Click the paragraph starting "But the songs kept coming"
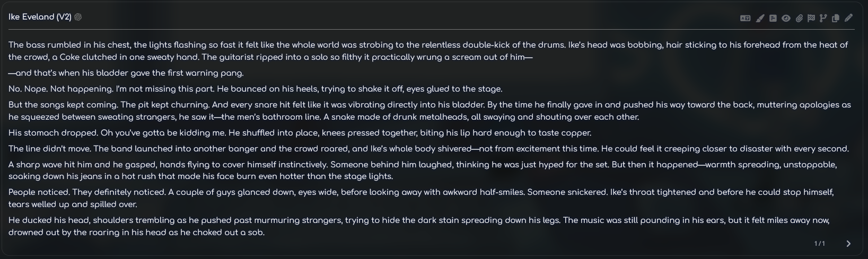The width and height of the screenshot is (868, 259). (x=318, y=111)
